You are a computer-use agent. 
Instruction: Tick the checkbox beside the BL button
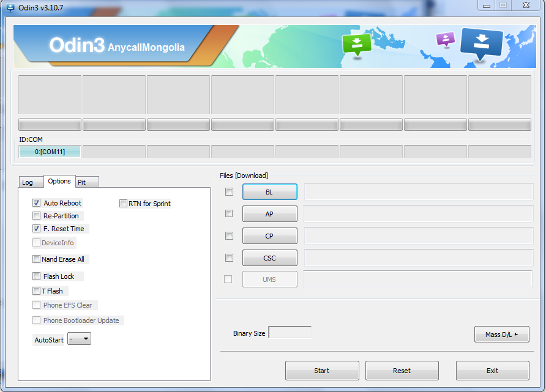tap(229, 191)
